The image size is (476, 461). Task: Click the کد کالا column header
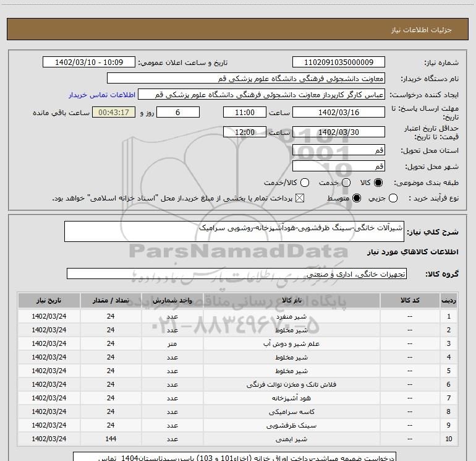[410, 301]
